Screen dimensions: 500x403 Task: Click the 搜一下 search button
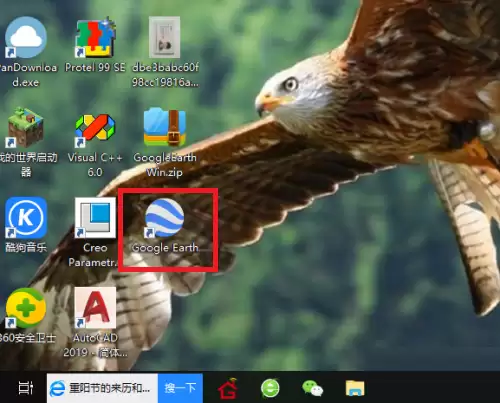click(180, 388)
